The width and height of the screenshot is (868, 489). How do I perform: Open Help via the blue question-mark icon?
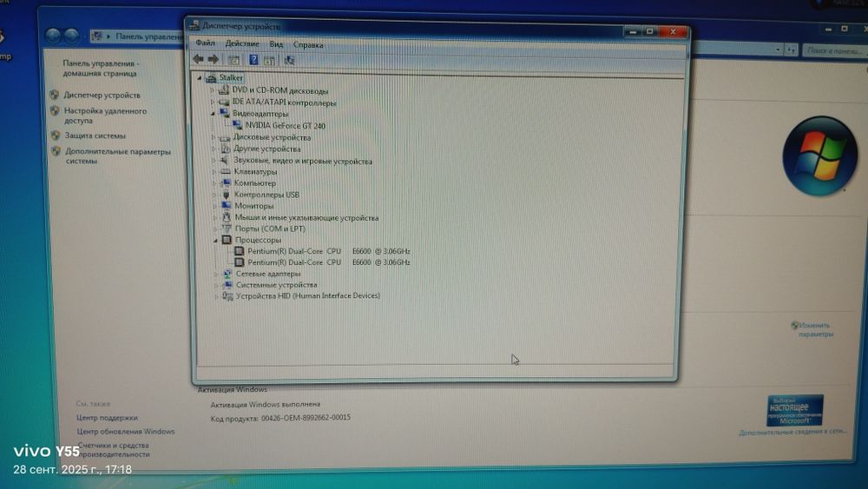(253, 60)
